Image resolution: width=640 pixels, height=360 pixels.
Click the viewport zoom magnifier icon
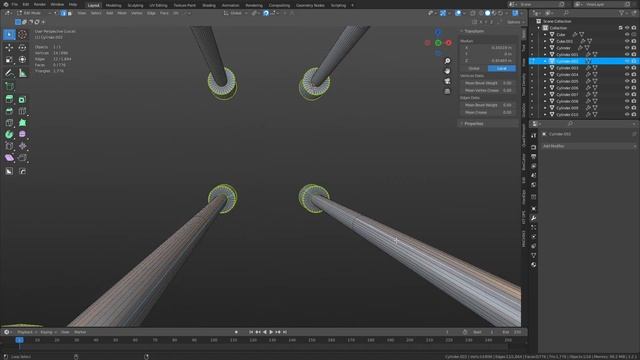tap(447, 61)
